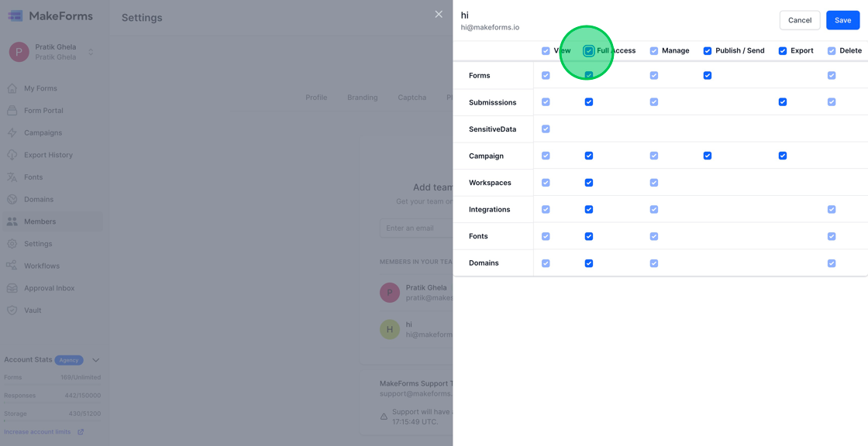This screenshot has width=868, height=446.
Task: Save the member permission changes
Action: tap(842, 20)
